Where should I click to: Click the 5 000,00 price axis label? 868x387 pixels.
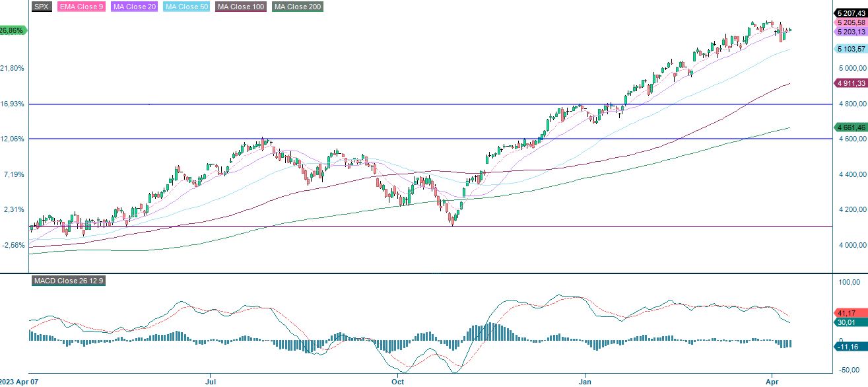click(851, 69)
